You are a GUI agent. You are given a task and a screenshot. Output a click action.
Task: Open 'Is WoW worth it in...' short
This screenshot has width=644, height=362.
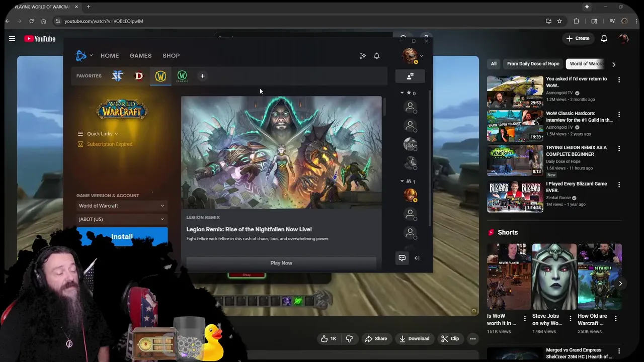click(509, 277)
